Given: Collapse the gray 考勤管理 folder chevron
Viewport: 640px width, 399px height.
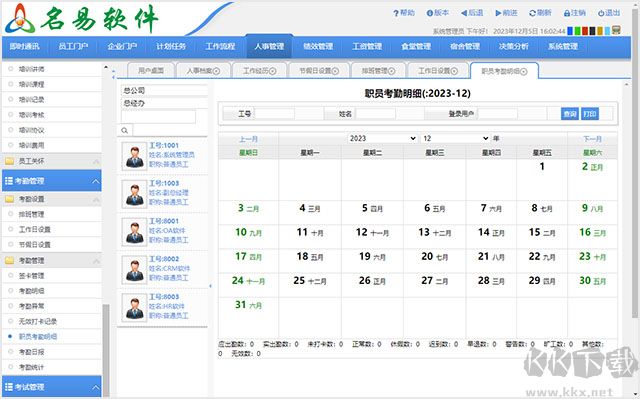Looking at the screenshot, I should pos(96,261).
